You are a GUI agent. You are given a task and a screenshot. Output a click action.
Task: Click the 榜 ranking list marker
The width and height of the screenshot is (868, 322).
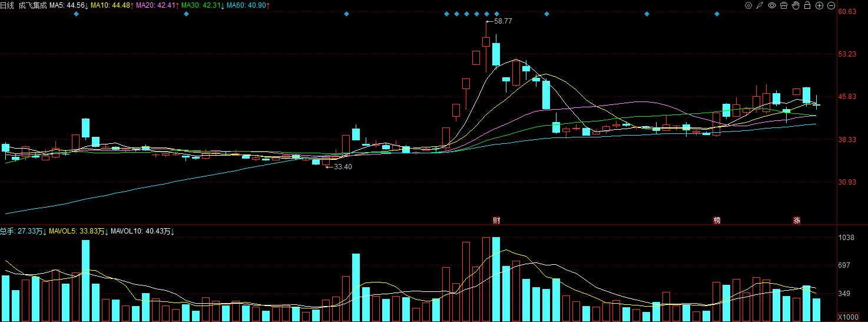click(x=717, y=221)
